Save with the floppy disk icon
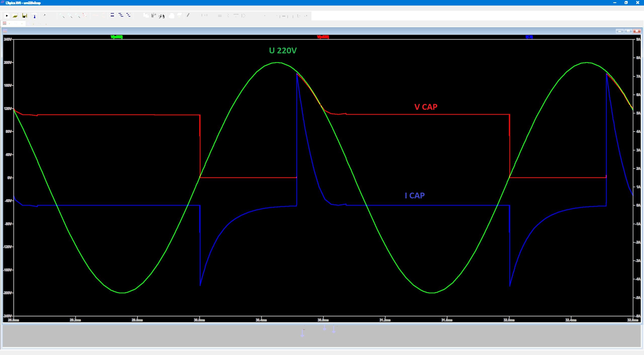644x355 pixels. pyautogui.click(x=25, y=16)
